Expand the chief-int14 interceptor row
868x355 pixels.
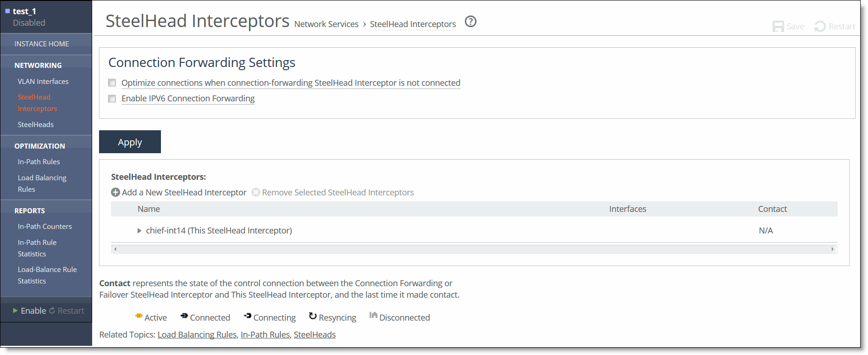pos(139,231)
